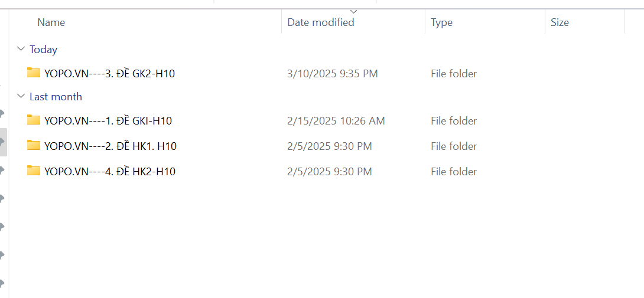Collapse the Today group chevron
The image size is (644, 298).
point(21,50)
